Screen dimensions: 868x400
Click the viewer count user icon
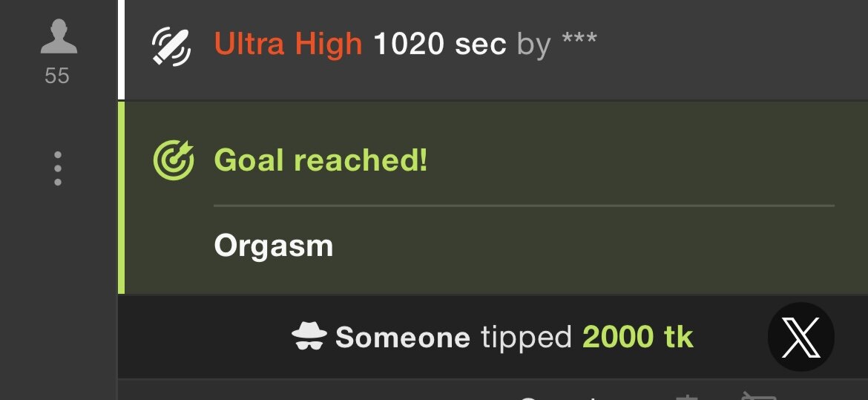(59, 36)
